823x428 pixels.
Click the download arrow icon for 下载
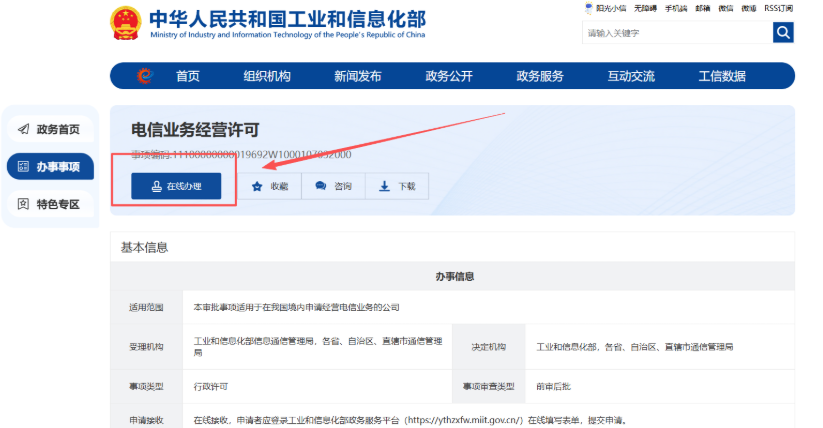384,186
